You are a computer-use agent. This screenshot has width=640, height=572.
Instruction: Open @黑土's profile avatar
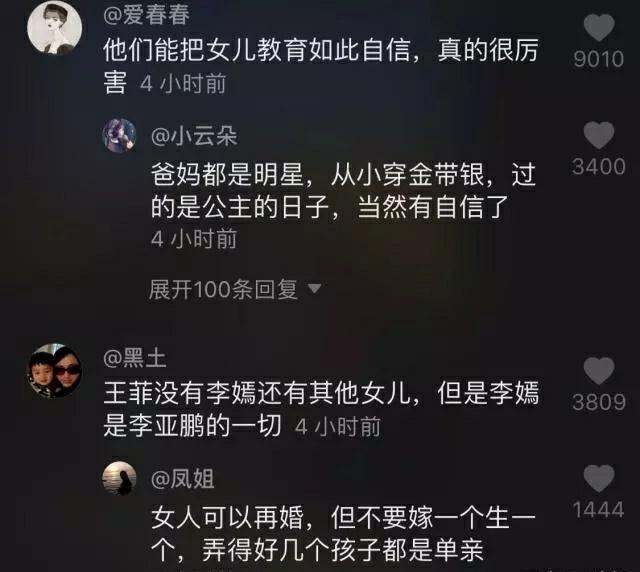point(55,371)
